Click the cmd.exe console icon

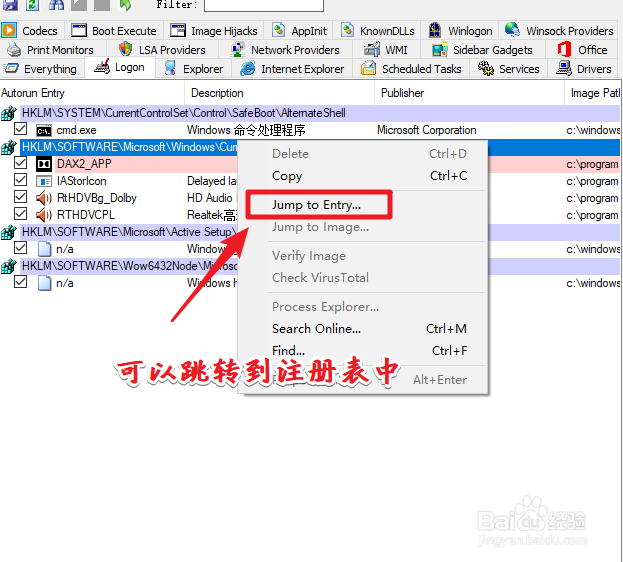(44, 131)
